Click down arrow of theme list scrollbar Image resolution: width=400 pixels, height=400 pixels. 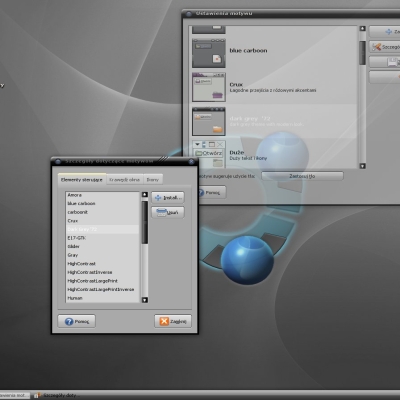pyautogui.click(x=363, y=166)
